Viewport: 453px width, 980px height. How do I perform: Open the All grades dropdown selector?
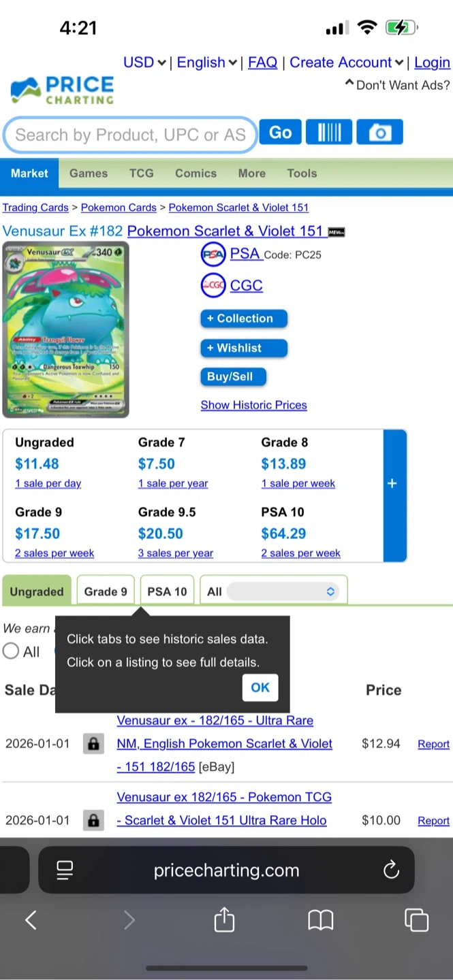tap(282, 591)
